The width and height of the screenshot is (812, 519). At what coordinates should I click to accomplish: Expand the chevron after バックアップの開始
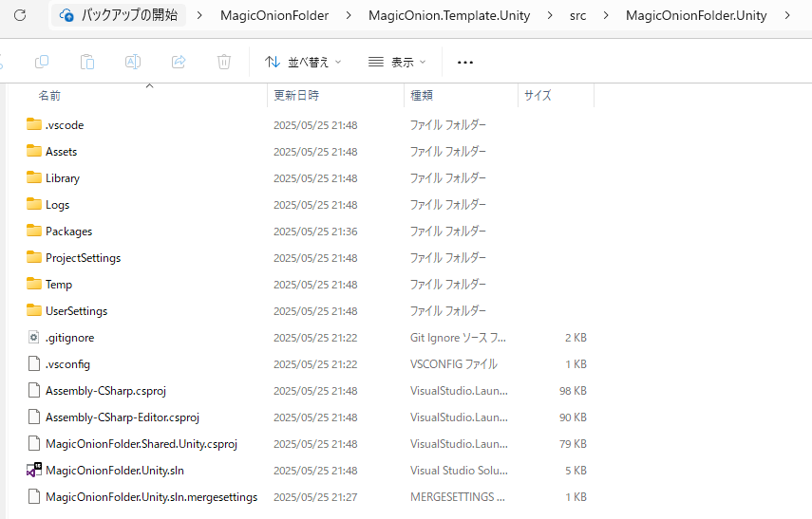[199, 15]
